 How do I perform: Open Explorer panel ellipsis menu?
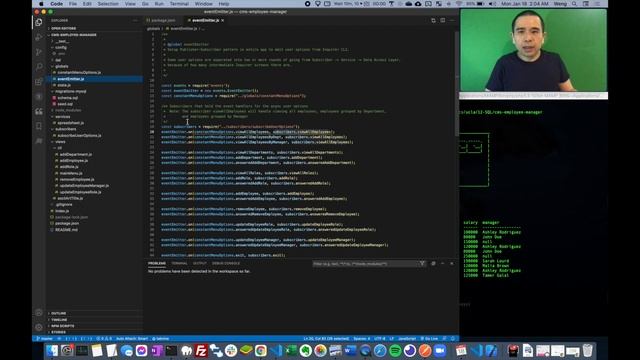click(135, 20)
